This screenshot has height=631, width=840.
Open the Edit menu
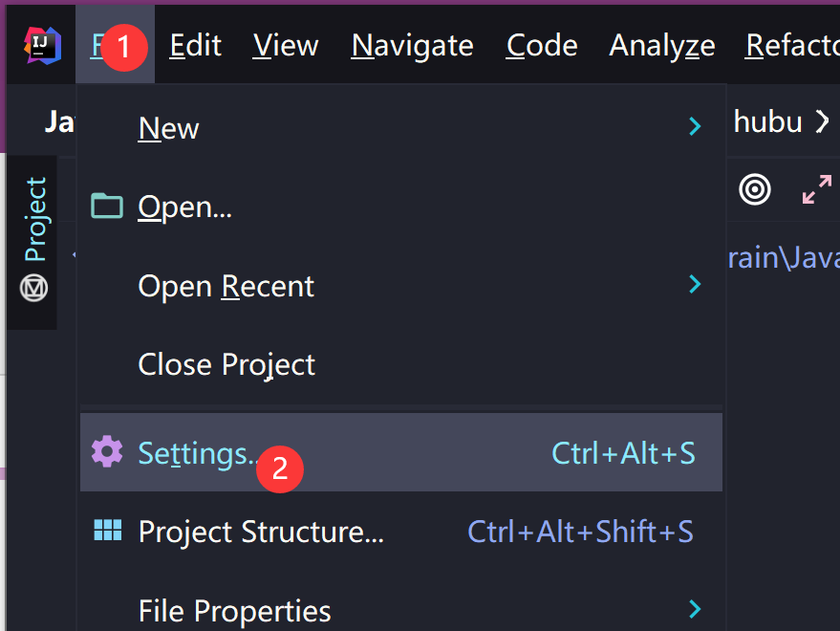click(x=195, y=46)
